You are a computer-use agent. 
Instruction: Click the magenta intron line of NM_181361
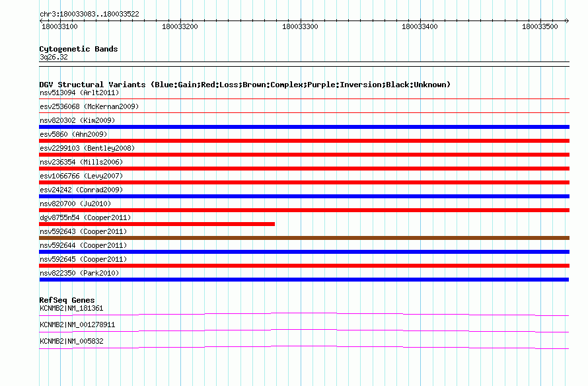click(x=304, y=313)
